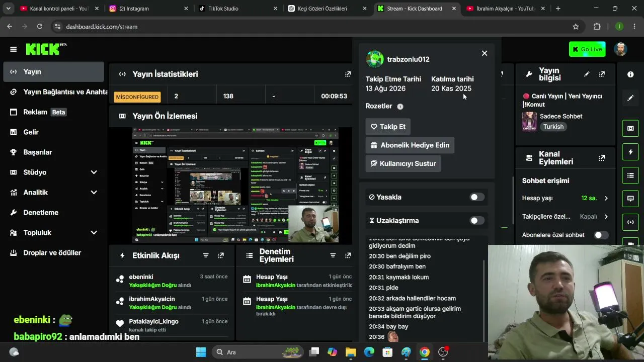Toggle the Uzaklaştırma switch
Screen dimensions: 644x362
[x=477, y=221]
